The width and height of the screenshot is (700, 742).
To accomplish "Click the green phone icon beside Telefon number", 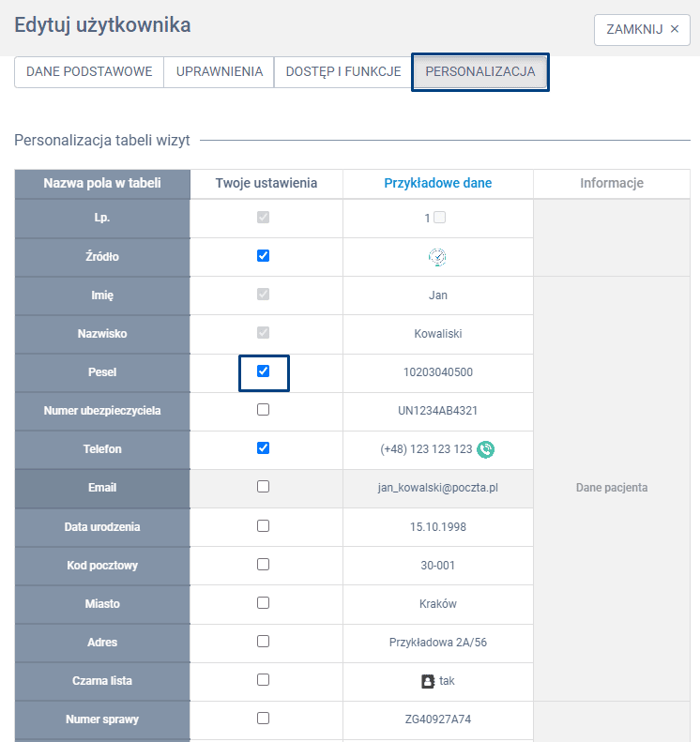I will [x=485, y=449].
